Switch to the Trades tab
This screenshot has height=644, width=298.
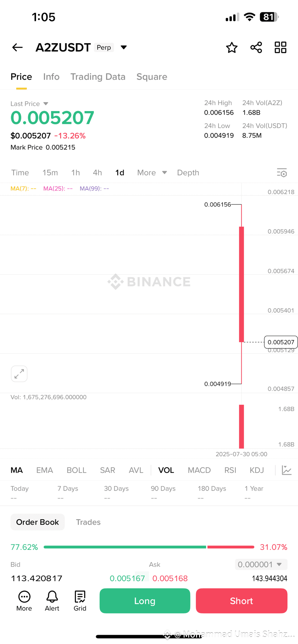(x=88, y=522)
